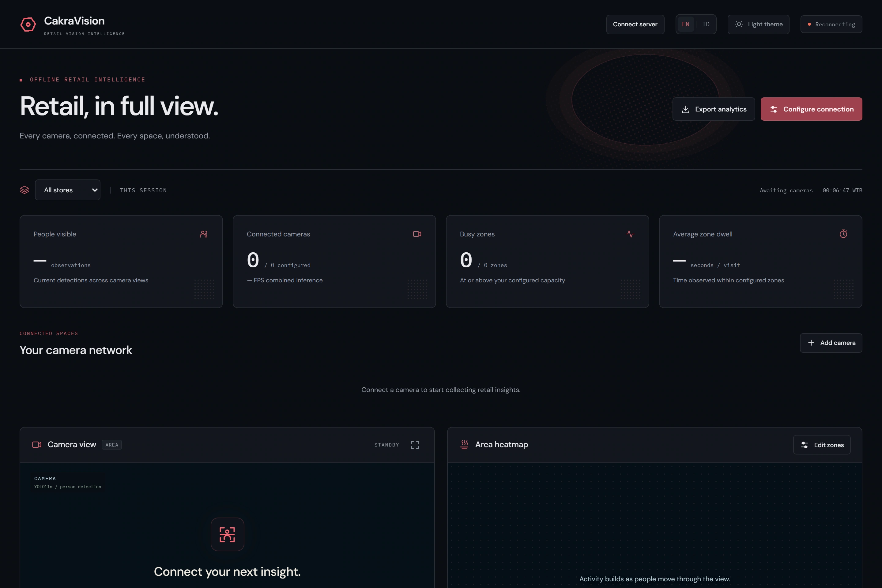Click the "/ 0 zones" value

tap(492, 265)
